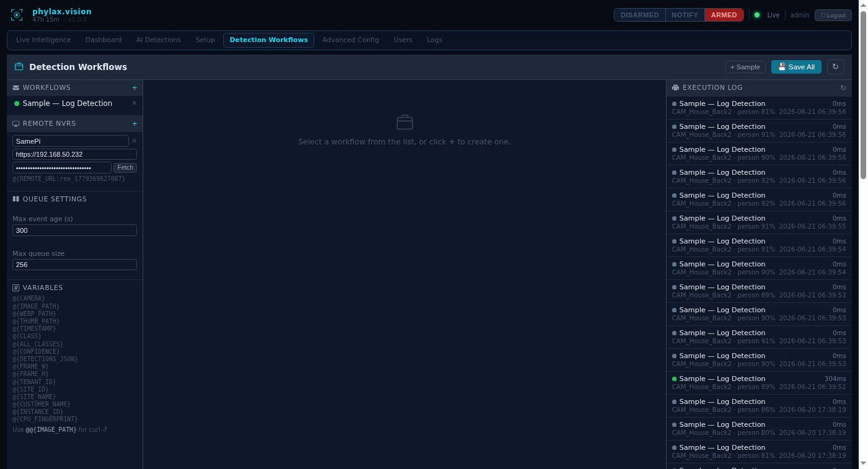Screen dimensions: 868x469
Task: Click the @{ALL_CLASSES} variable
Action: pos(38,344)
